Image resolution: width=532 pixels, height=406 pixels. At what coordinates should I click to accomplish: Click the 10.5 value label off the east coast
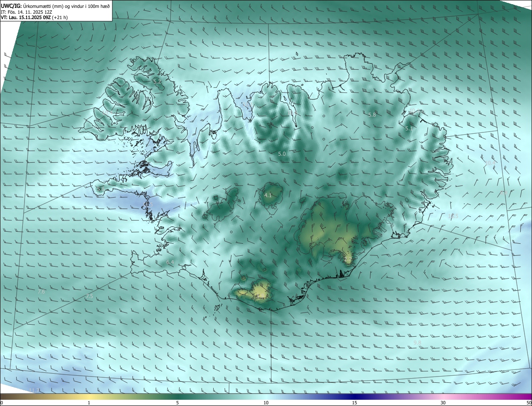coord(453,216)
